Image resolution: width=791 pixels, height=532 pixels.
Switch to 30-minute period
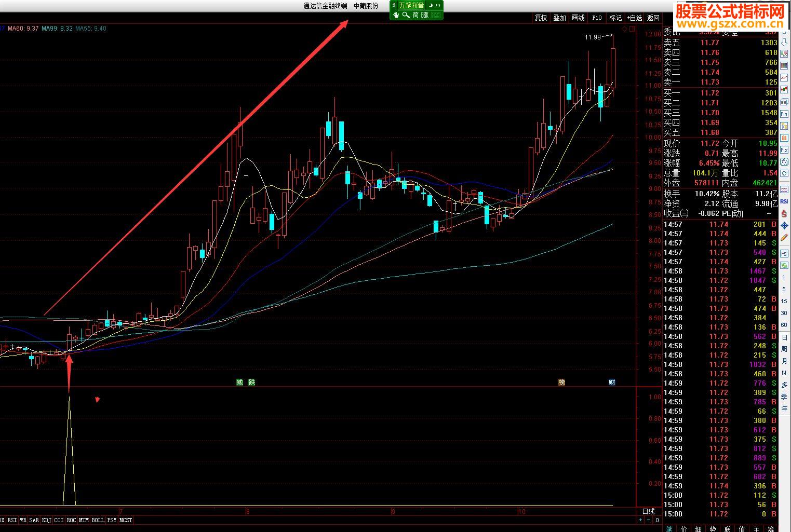[x=784, y=313]
